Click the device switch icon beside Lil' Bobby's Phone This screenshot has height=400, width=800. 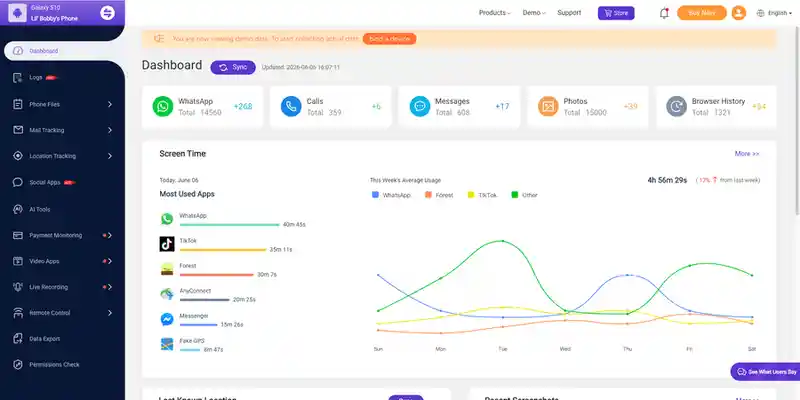(107, 13)
